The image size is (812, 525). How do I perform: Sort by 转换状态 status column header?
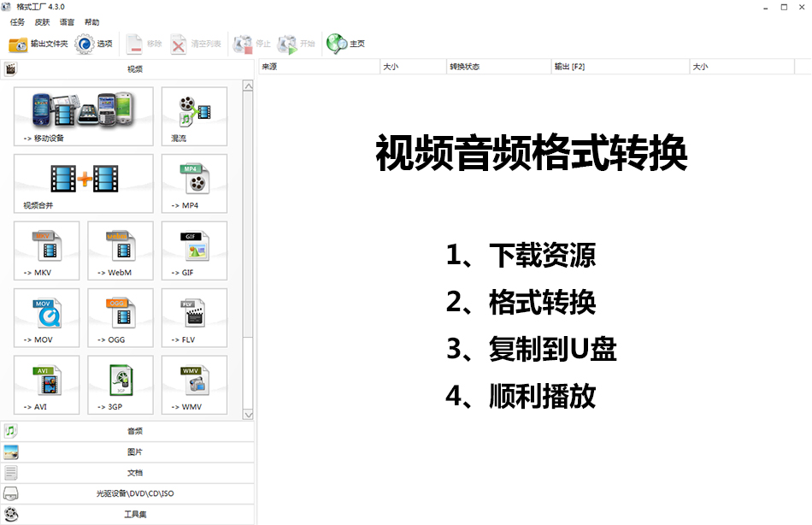499,67
